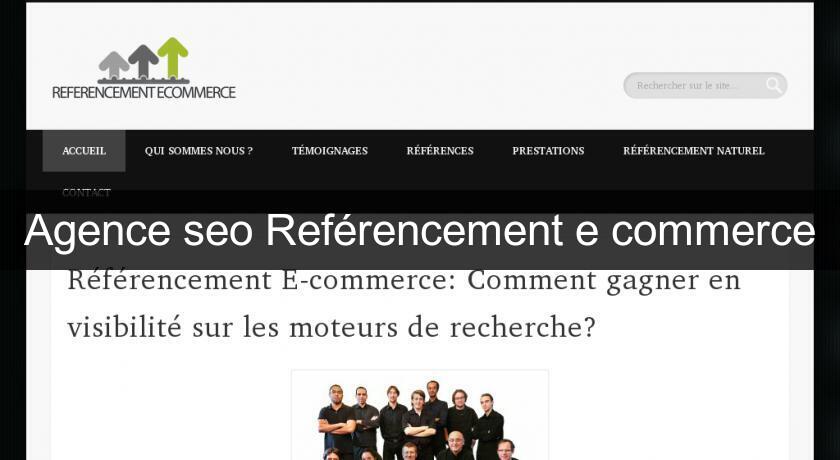840x460 pixels.
Task: Open the Accueil menu item
Action: 84,151
